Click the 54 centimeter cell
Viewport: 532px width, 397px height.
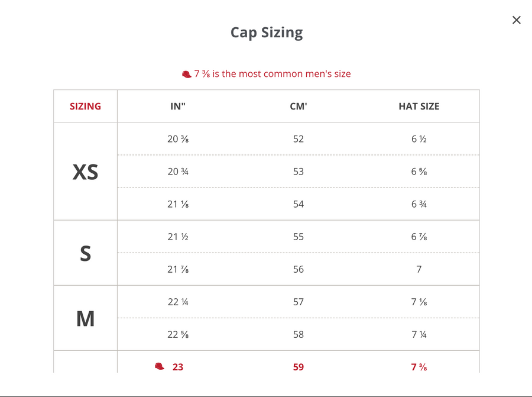[299, 204]
